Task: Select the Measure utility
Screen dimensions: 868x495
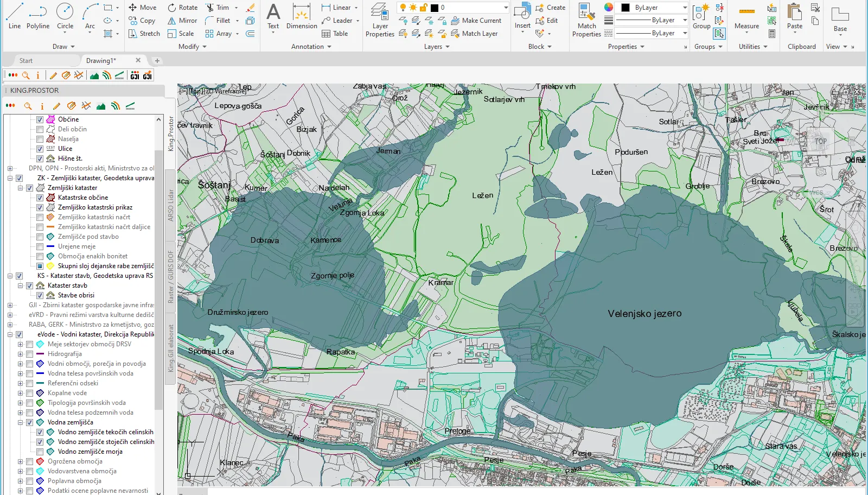Action: point(746,16)
